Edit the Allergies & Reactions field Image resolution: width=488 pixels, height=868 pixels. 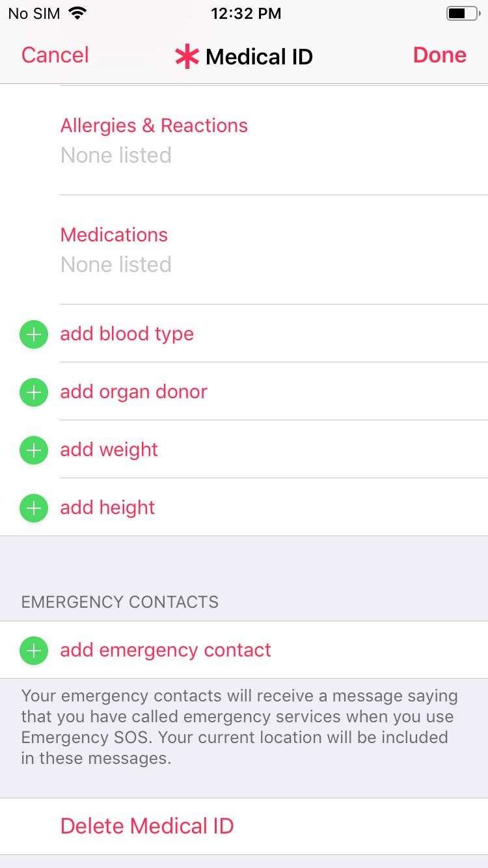click(154, 126)
